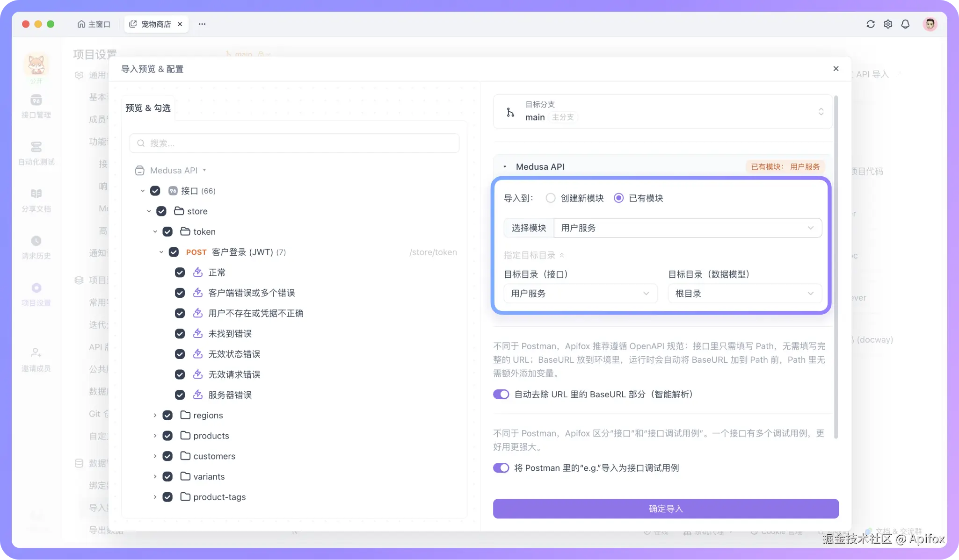Select the 创建新模块 radio button

[x=551, y=198]
